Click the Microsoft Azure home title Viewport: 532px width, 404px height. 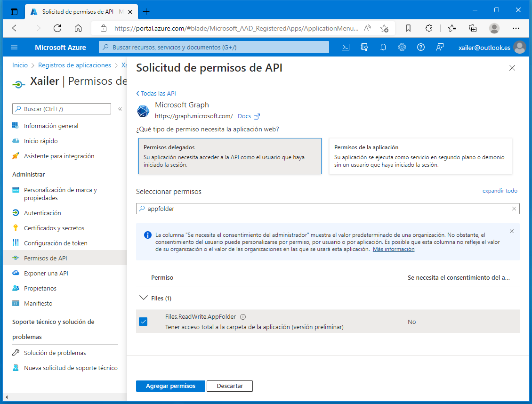click(60, 48)
